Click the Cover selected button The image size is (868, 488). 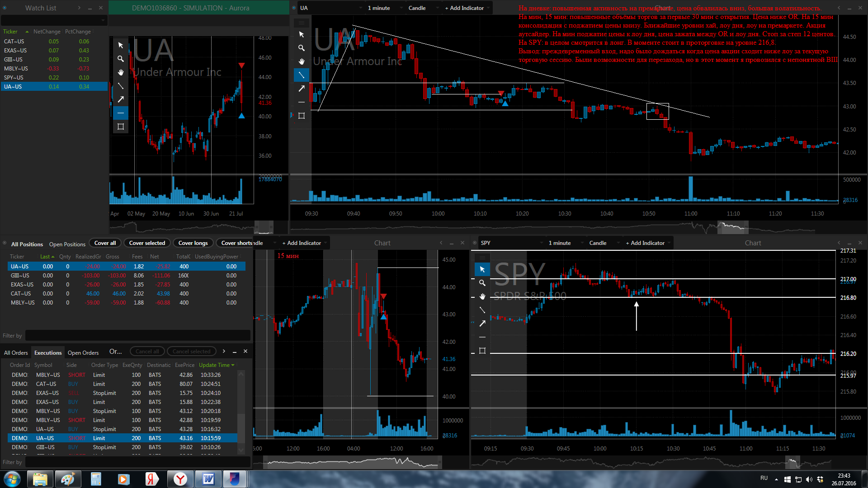(x=147, y=243)
